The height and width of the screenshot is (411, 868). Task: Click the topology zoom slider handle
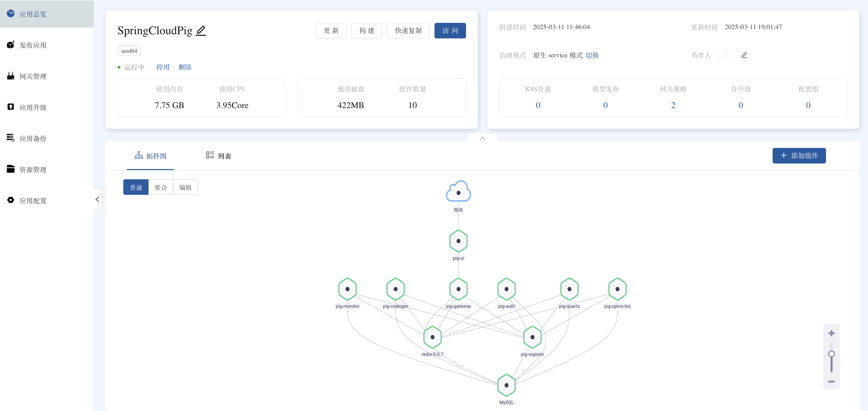coord(831,354)
